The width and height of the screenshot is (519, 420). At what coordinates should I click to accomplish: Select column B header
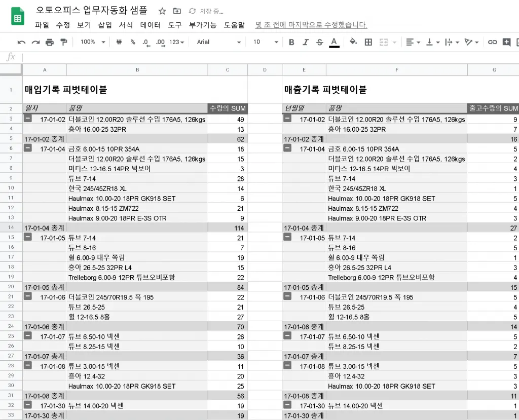(137, 70)
